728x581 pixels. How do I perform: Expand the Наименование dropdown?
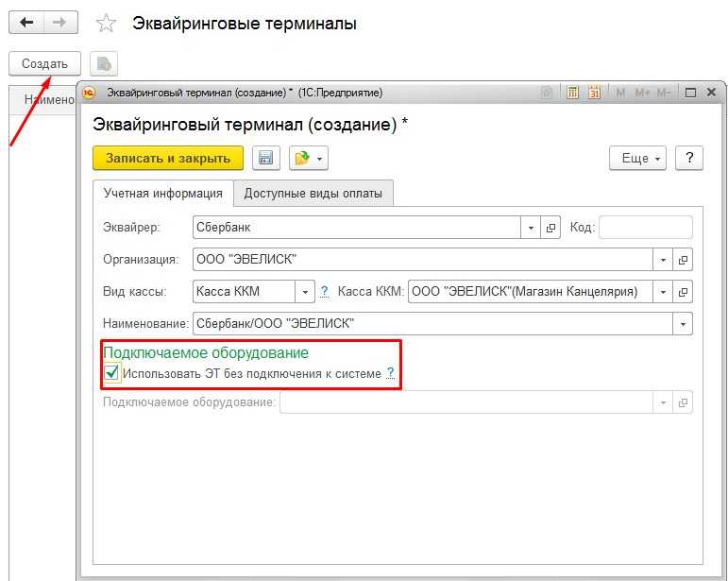pyautogui.click(x=683, y=324)
